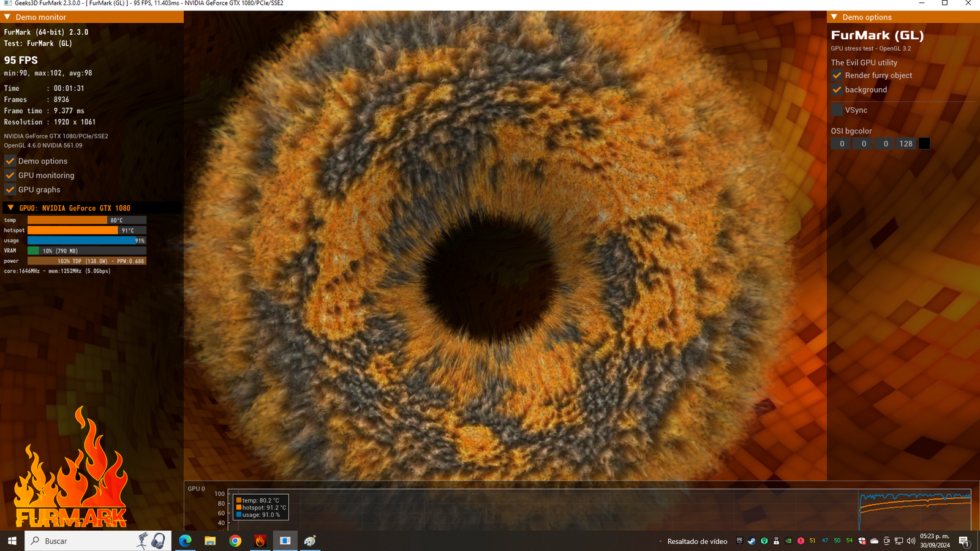Click the OSI bgcolor black color swatch
The width and height of the screenshot is (980, 551).
coord(924,143)
